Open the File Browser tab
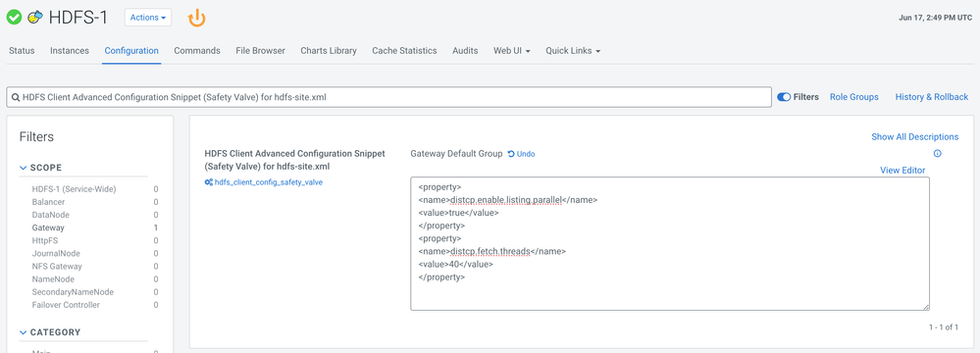Image resolution: width=980 pixels, height=353 pixels. point(261,51)
